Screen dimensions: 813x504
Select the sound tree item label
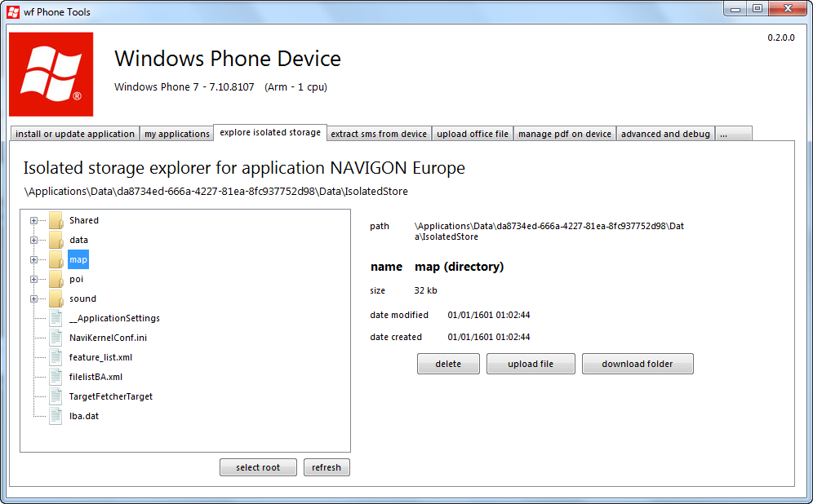pos(83,298)
